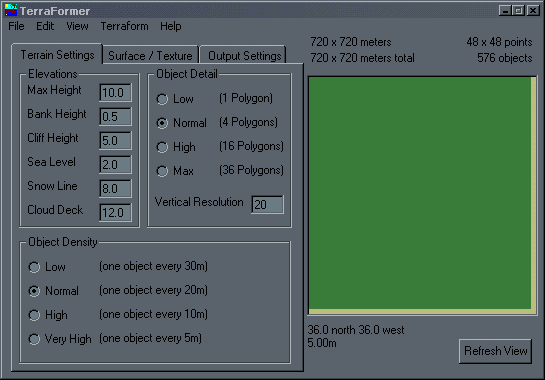The width and height of the screenshot is (545, 380).
Task: Click the '576 objects' text
Action: pos(504,58)
